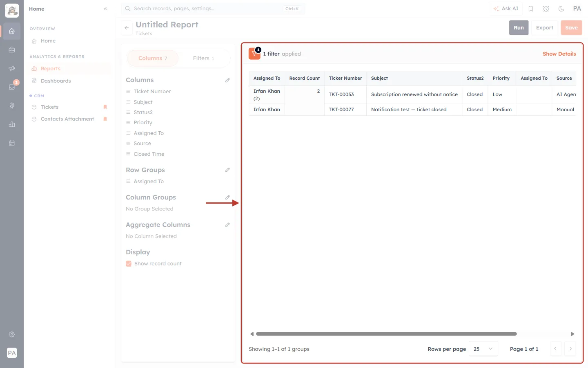Click the bookmark icon next to Contacts Attachment

coord(105,119)
